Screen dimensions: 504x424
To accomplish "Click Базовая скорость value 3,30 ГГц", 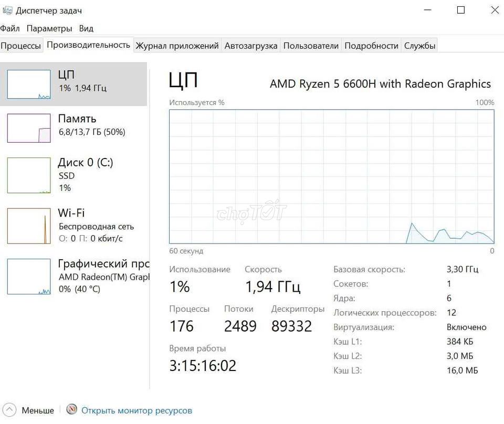I will (463, 269).
